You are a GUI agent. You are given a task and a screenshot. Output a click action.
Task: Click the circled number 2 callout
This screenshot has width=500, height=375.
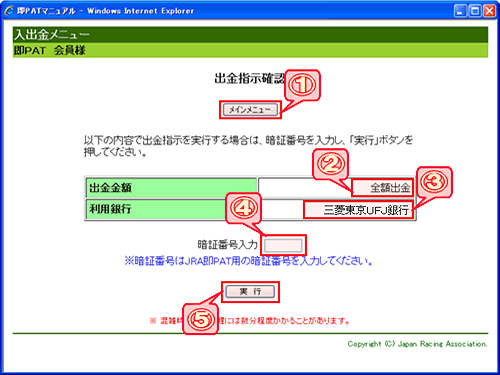(x=331, y=164)
